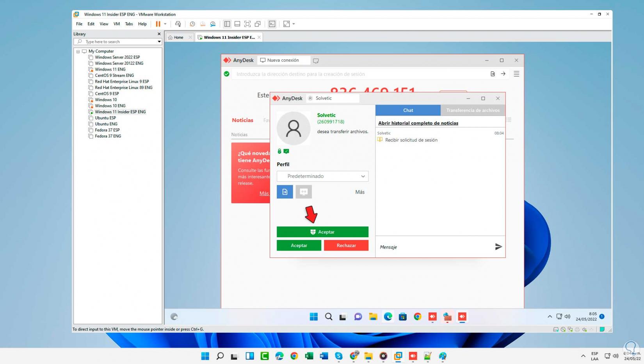Expand more permissions with Más

point(360,192)
